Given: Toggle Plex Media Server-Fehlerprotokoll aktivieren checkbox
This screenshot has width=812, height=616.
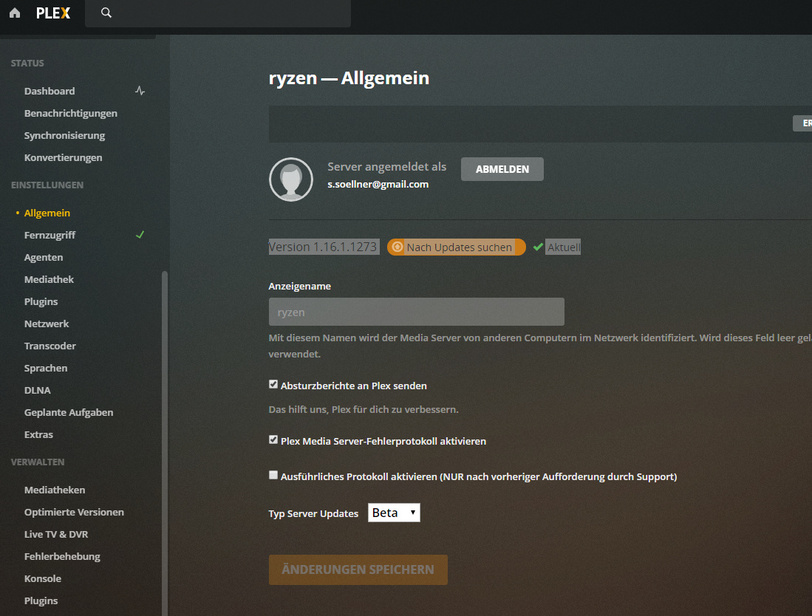Looking at the screenshot, I should 273,439.
